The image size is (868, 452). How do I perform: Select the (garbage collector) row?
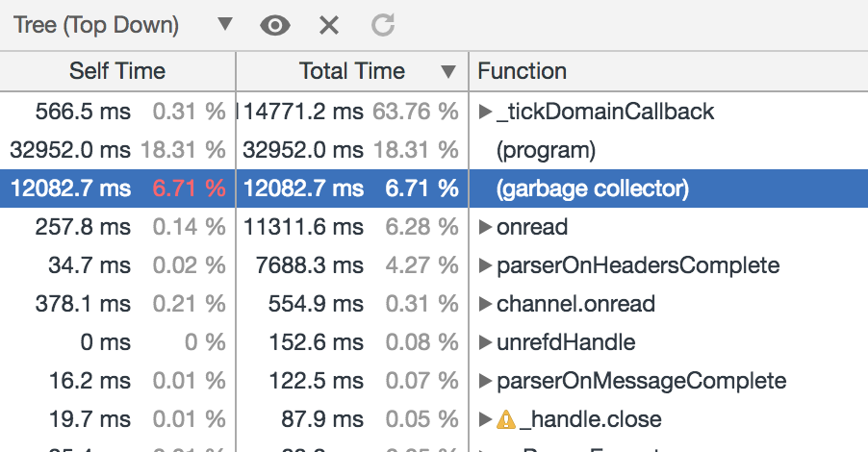(592, 188)
